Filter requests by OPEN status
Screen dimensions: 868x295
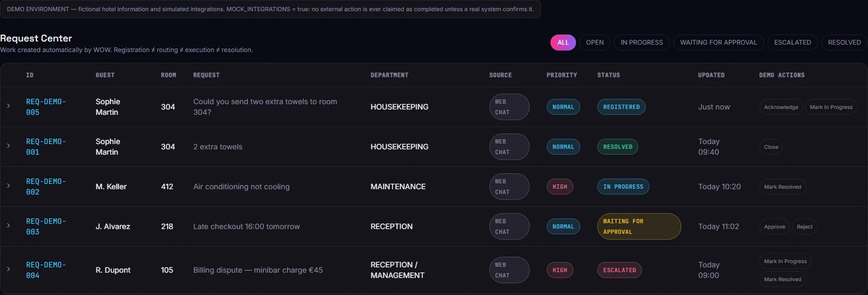595,43
